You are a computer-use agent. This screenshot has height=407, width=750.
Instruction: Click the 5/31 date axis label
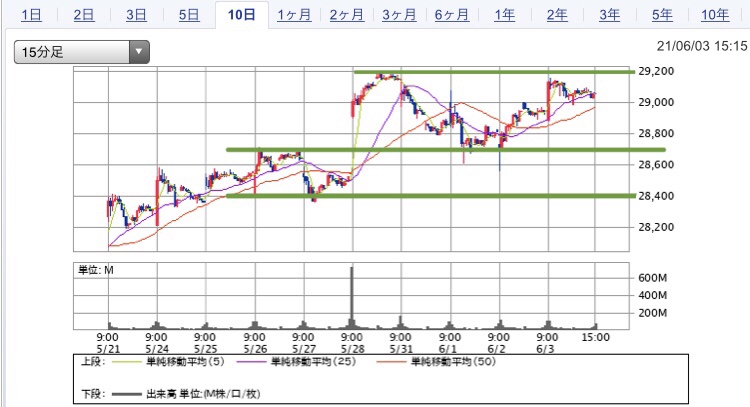click(401, 349)
